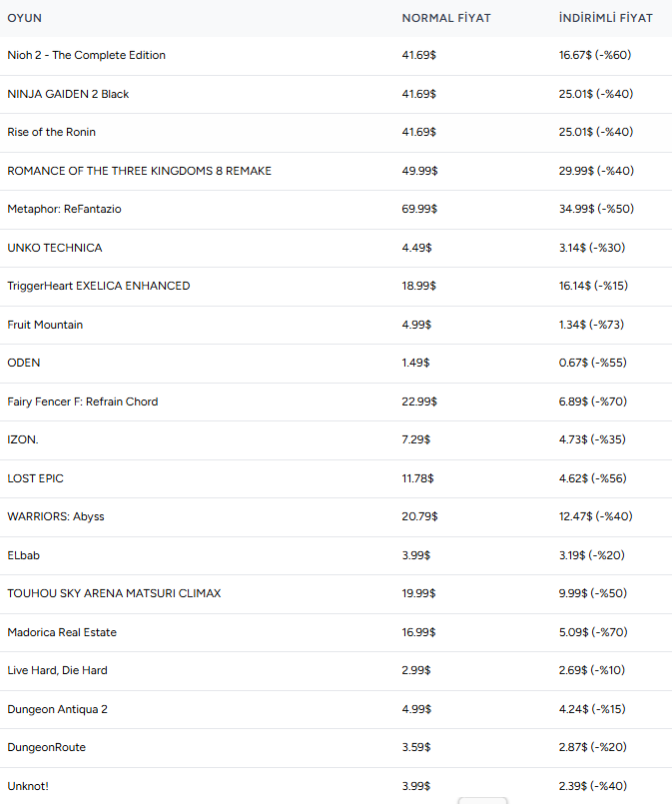The height and width of the screenshot is (804, 672).
Task: Open ROMANCE OF THE THREE KINGDOMS 8 REMAKE
Action: click(x=139, y=171)
